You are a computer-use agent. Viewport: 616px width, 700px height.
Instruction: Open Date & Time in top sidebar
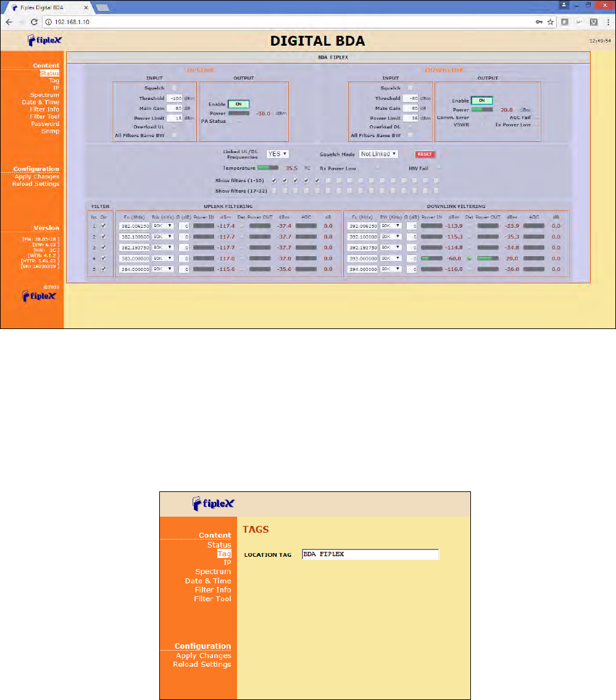[41, 102]
